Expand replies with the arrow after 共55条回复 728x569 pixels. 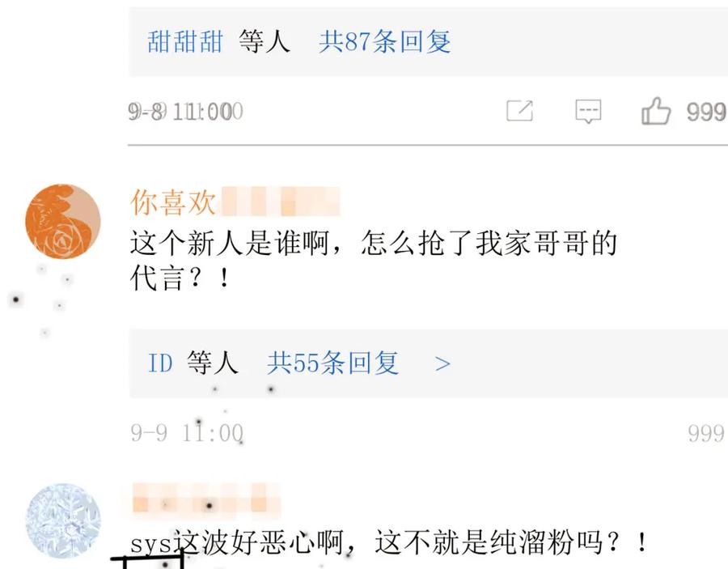pyautogui.click(x=442, y=363)
